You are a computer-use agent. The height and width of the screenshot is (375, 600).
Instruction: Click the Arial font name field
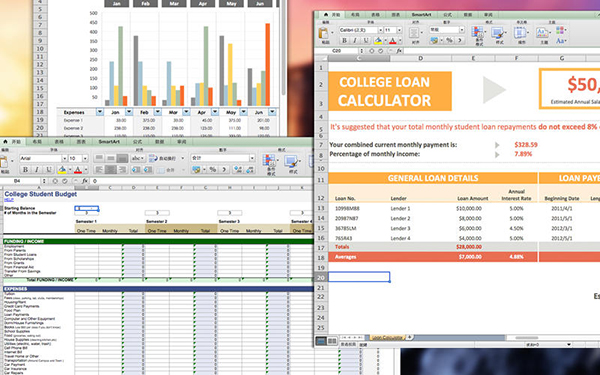[40, 158]
